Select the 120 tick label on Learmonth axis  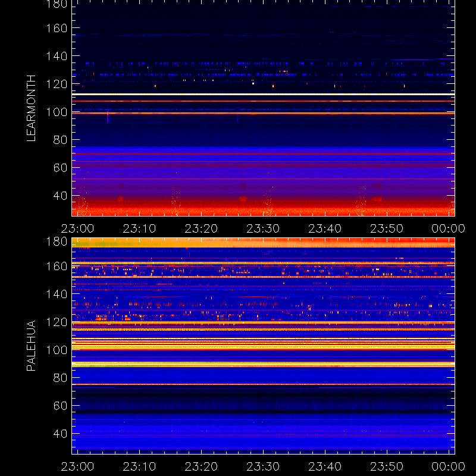tap(57, 84)
